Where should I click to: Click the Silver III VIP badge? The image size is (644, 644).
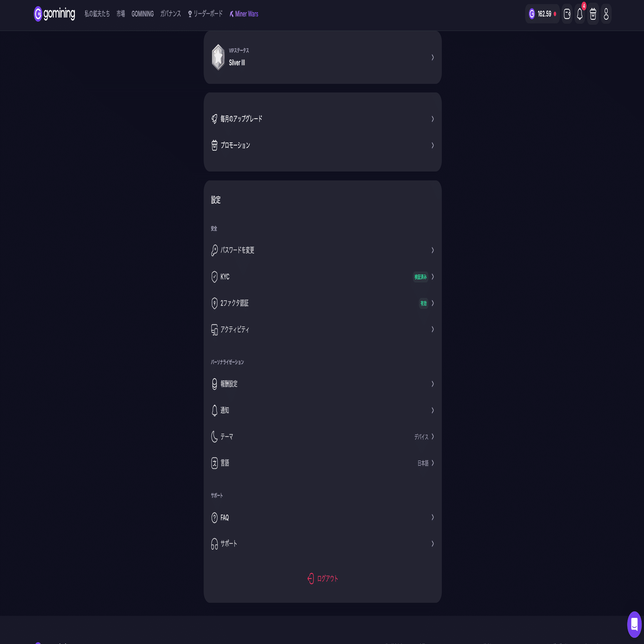(x=218, y=57)
